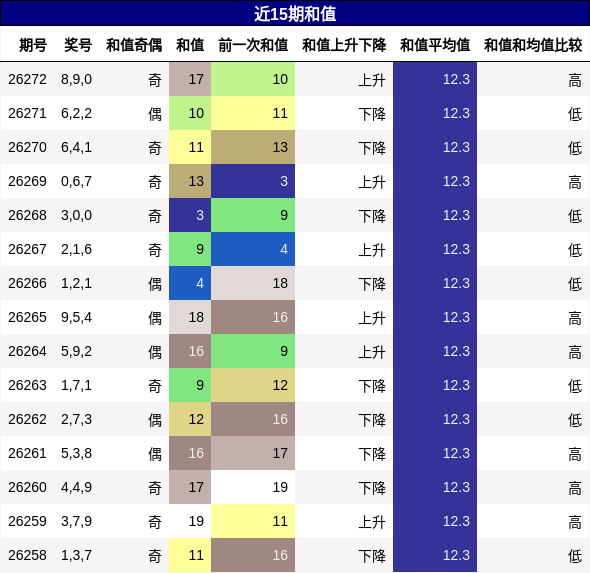Click the 和值平均值 column header
590x573 pixels.
pyautogui.click(x=435, y=45)
